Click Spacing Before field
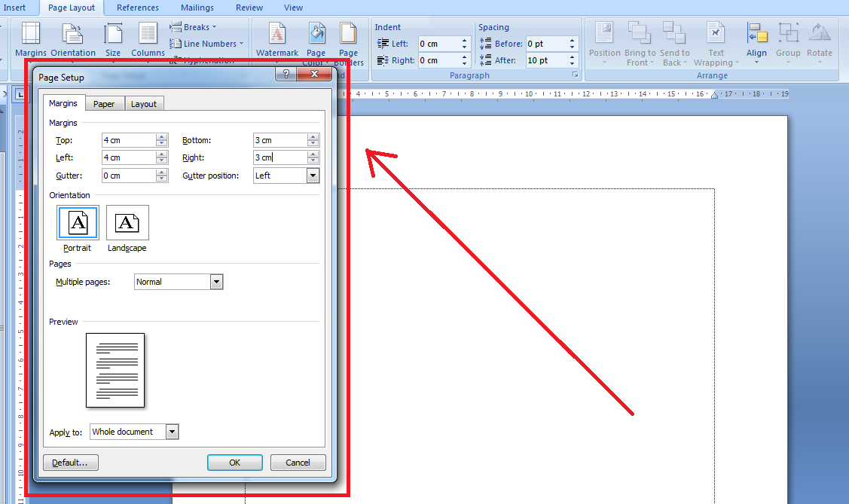Screen dimensions: 849x504 pyautogui.click(x=545, y=44)
